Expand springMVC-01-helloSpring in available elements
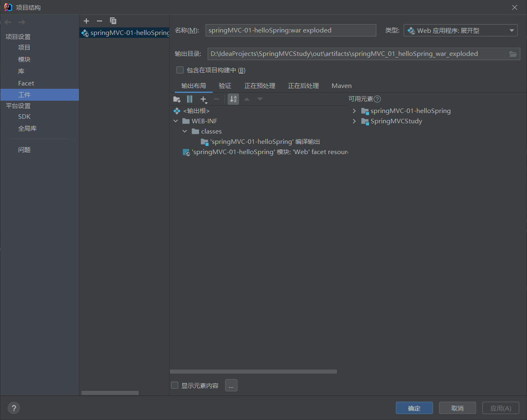 tap(354, 111)
